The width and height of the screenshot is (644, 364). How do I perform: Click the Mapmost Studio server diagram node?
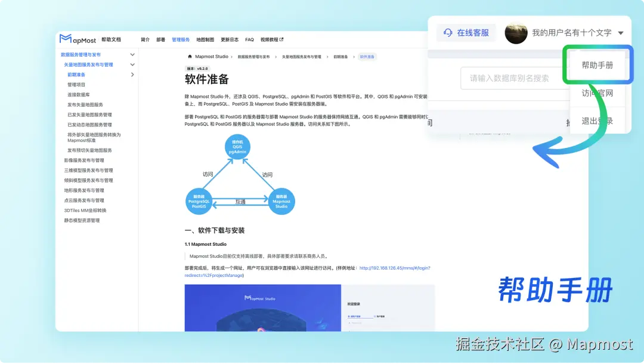point(281,201)
